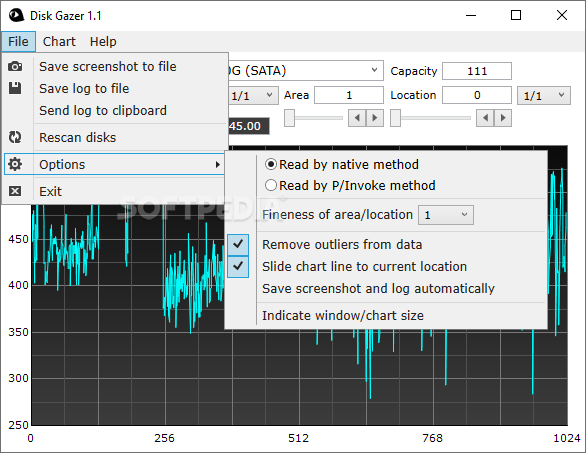Click the Location right arrow button
Viewport: 586px width, 453px height.
pos(503,118)
